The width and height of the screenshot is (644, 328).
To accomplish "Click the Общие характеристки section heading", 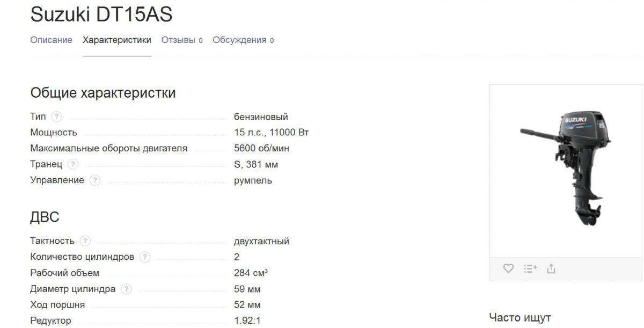I will tap(103, 93).
